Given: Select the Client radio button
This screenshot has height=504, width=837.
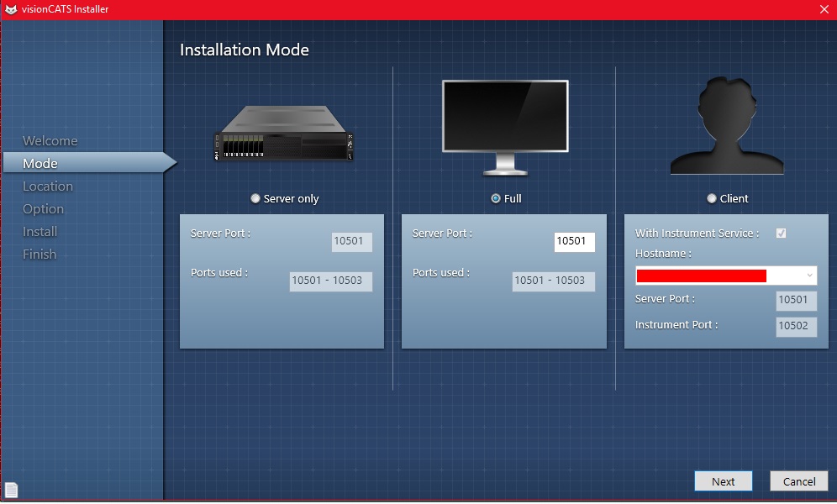Looking at the screenshot, I should pyautogui.click(x=711, y=198).
